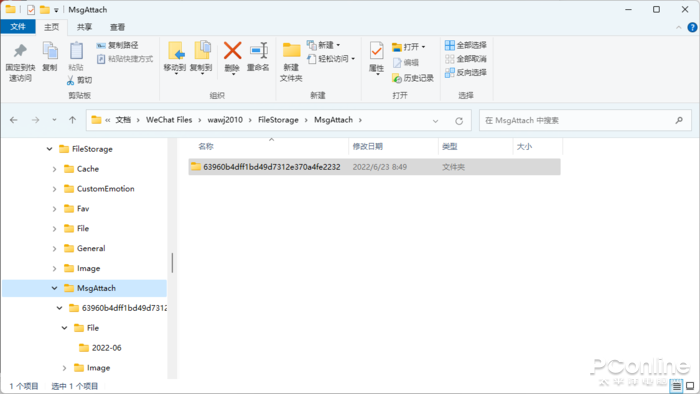
Task: Open Copy to (复制到) menu
Action: click(201, 58)
